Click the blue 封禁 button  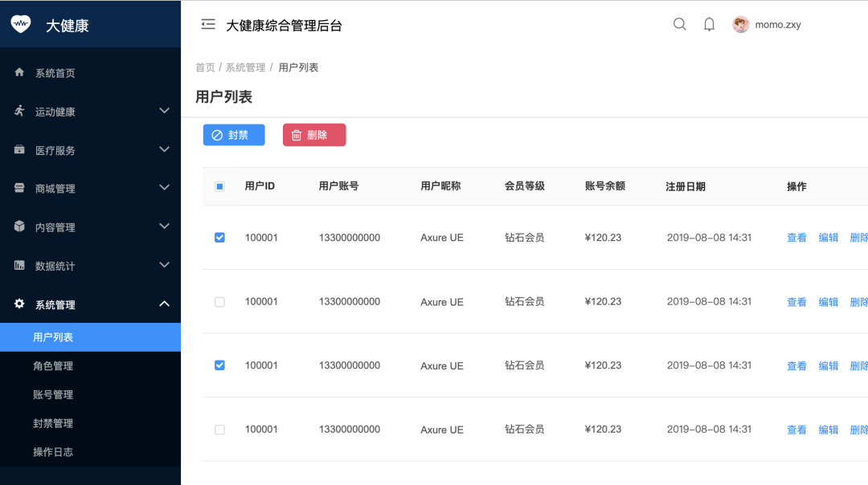[234, 135]
